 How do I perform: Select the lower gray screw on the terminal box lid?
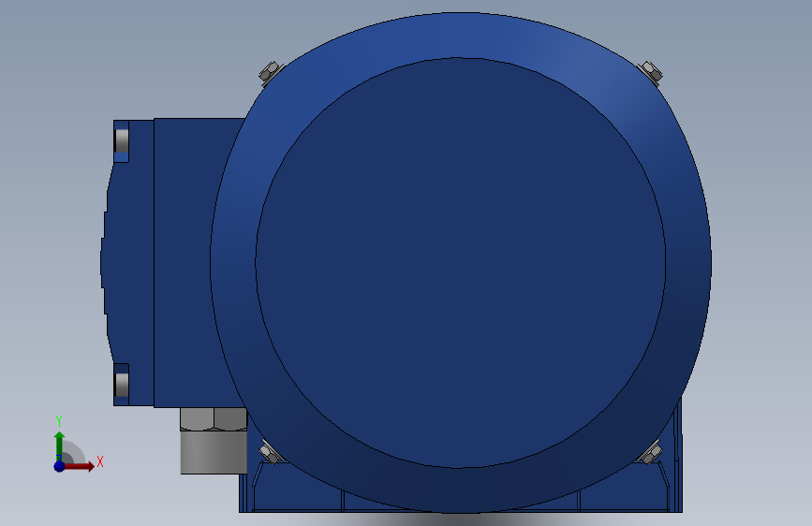pos(122,384)
